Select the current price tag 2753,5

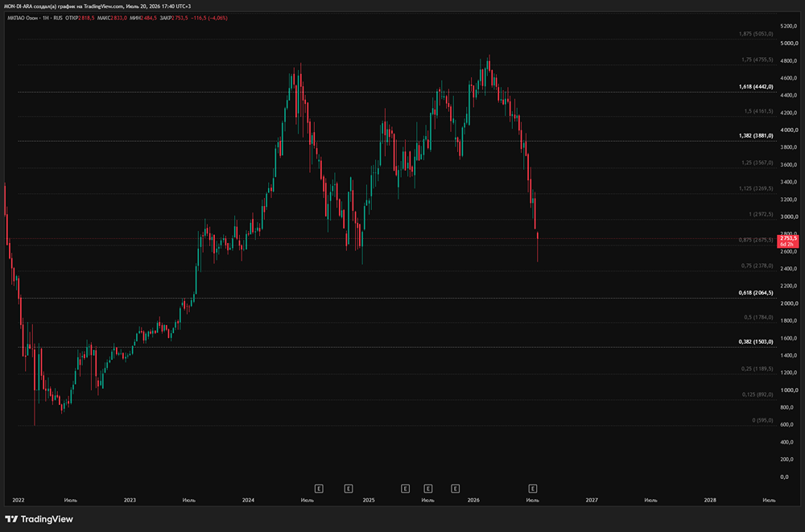(787, 241)
